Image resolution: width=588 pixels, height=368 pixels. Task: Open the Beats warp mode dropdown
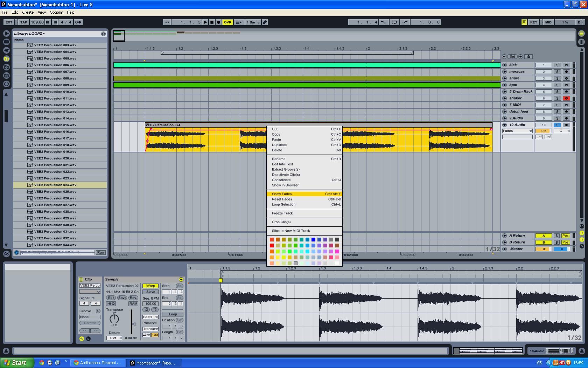(x=150, y=317)
